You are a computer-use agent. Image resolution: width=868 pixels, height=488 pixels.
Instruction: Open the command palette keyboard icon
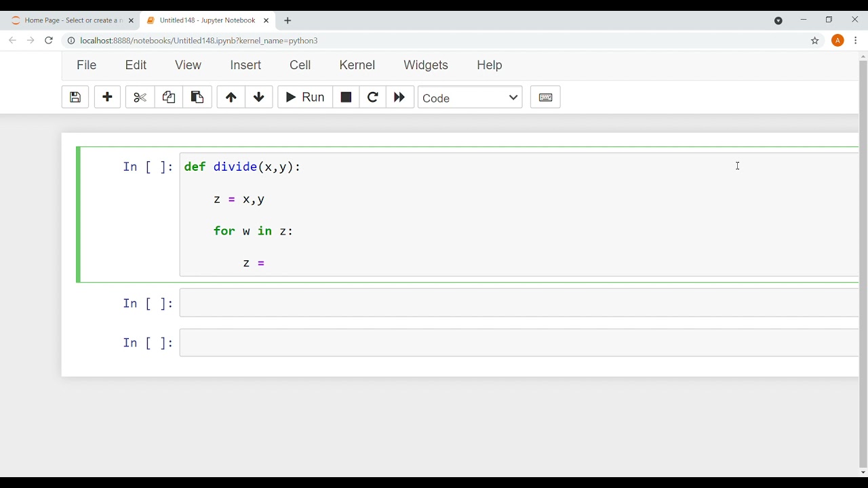(545, 98)
